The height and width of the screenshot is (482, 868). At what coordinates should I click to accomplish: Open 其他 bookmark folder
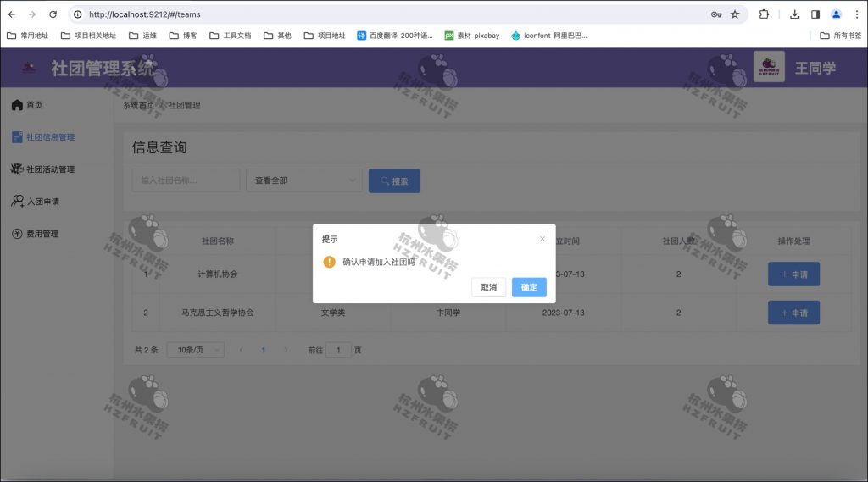pyautogui.click(x=277, y=36)
